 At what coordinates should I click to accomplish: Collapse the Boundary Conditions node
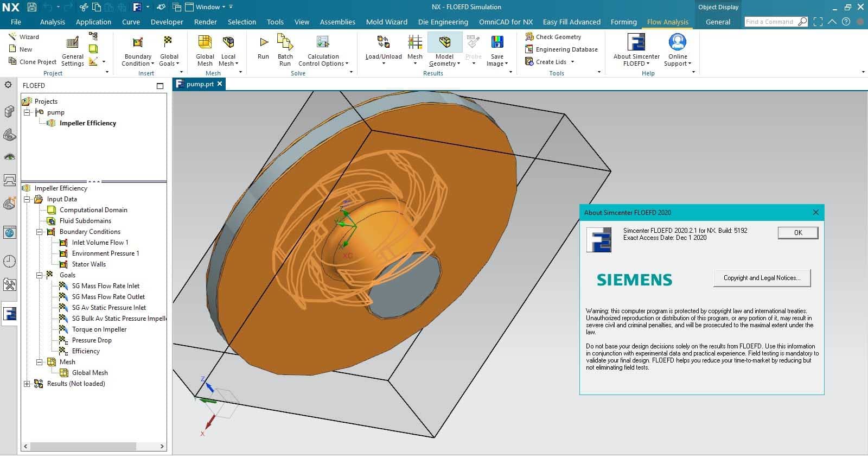(x=39, y=232)
